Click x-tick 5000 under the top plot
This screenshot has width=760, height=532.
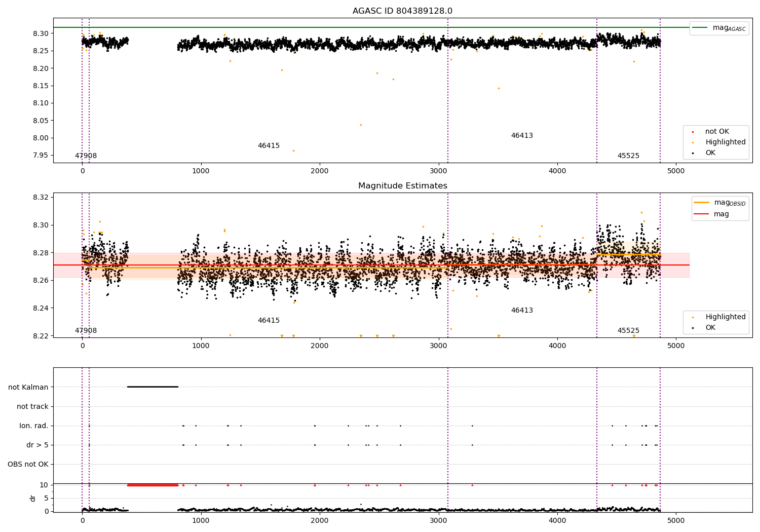[676, 171]
